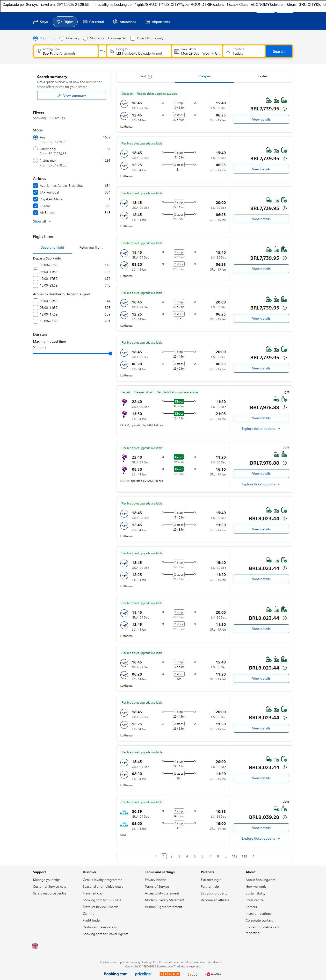
Task: Click the UK flag language icon in footer
Action: 35,946
